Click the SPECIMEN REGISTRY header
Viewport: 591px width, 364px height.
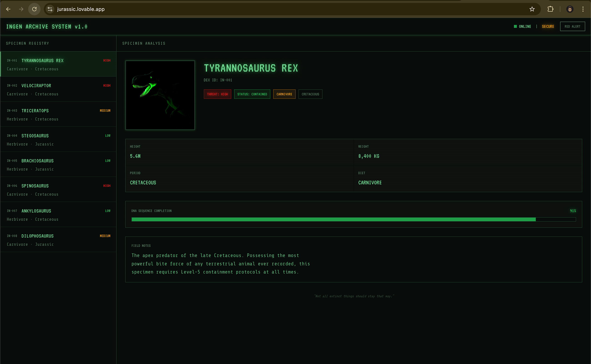click(28, 43)
